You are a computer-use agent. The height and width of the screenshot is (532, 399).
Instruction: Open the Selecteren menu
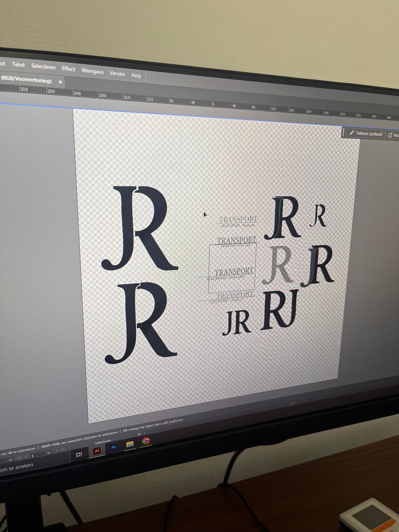43,67
